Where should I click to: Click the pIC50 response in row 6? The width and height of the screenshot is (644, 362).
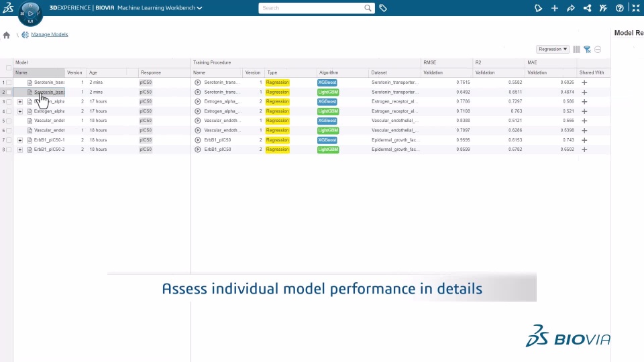(x=146, y=131)
